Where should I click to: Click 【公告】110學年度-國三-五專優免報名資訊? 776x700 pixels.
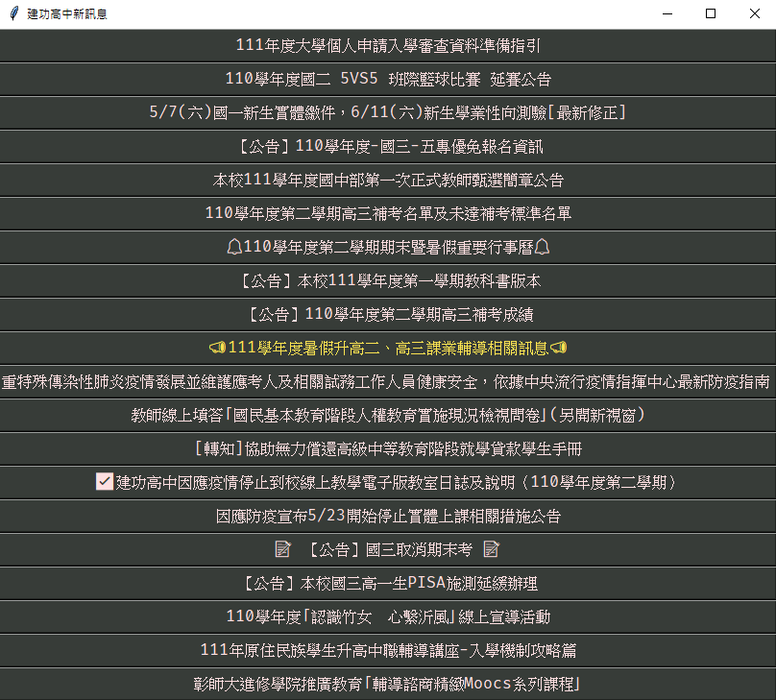point(388,146)
